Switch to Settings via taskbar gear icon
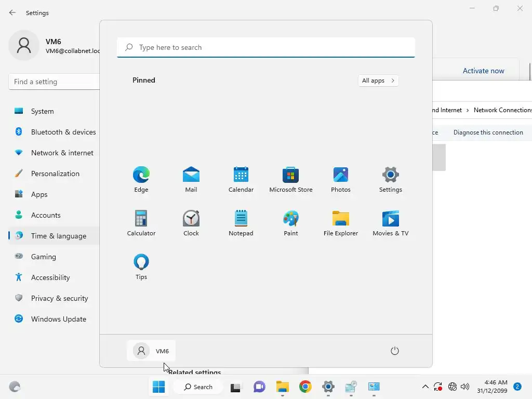The width and height of the screenshot is (532, 399). 328,387
